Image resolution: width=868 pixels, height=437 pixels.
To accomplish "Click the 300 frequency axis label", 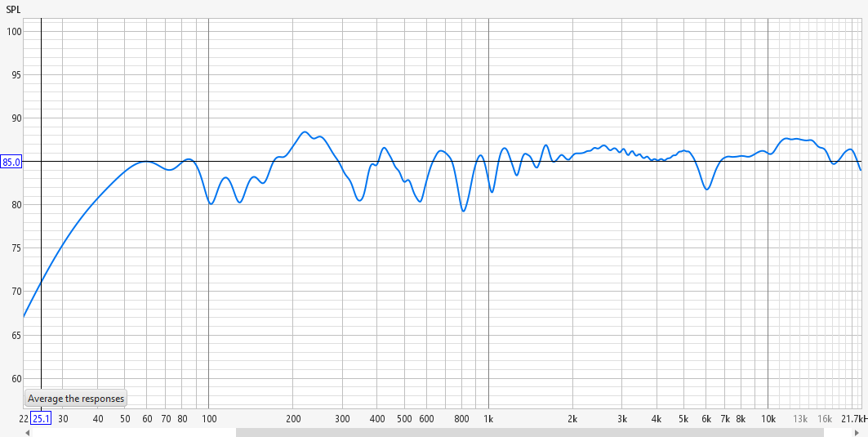I will [342, 418].
